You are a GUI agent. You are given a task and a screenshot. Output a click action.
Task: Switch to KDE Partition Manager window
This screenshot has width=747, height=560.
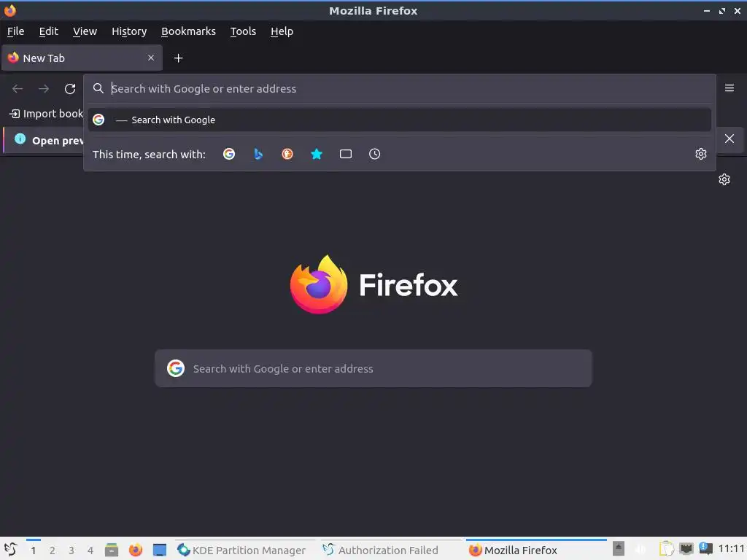[x=244, y=550]
